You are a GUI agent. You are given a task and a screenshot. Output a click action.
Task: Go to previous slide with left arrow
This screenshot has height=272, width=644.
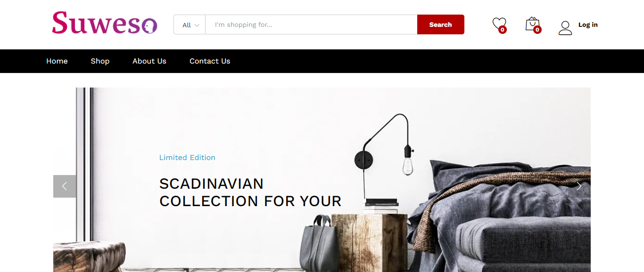pyautogui.click(x=65, y=186)
